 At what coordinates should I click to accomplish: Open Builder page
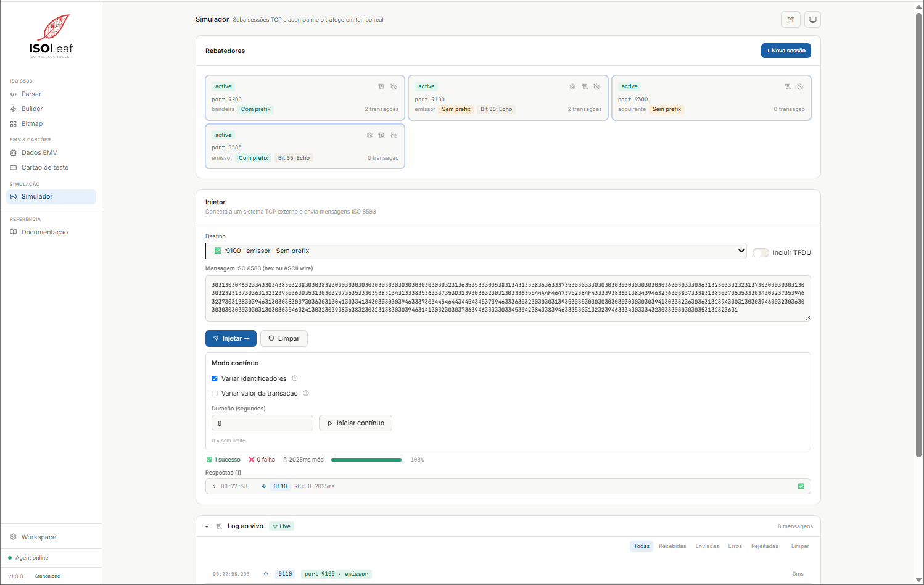[x=51, y=109]
